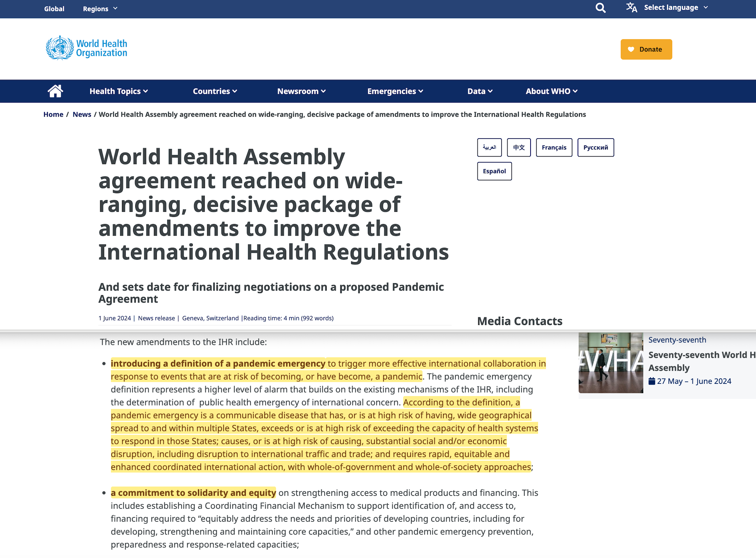Open the Regions dropdown

coord(100,9)
